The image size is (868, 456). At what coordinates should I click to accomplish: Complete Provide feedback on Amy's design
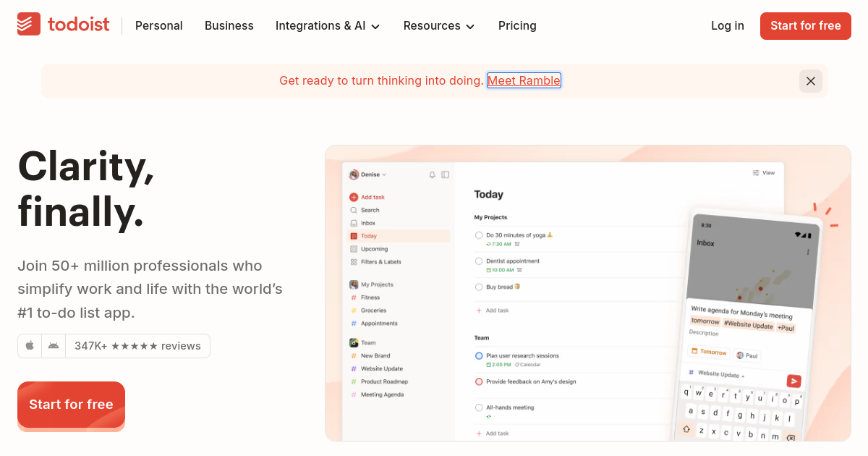pos(479,381)
